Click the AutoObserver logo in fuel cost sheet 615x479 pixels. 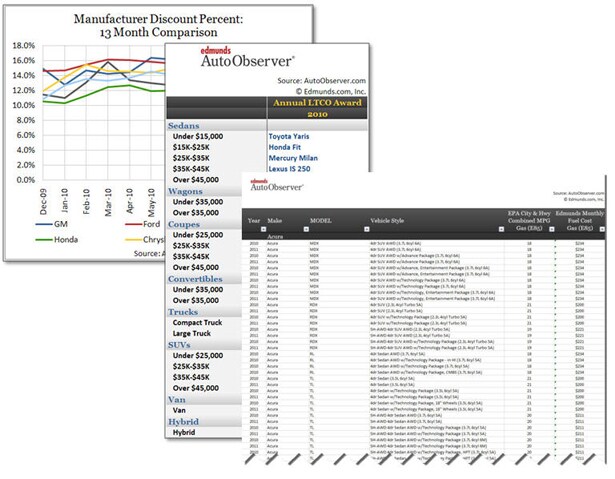point(277,185)
